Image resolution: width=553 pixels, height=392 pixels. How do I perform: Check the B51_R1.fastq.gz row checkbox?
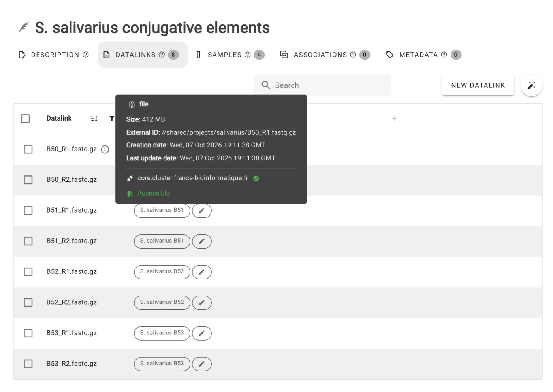coord(28,211)
